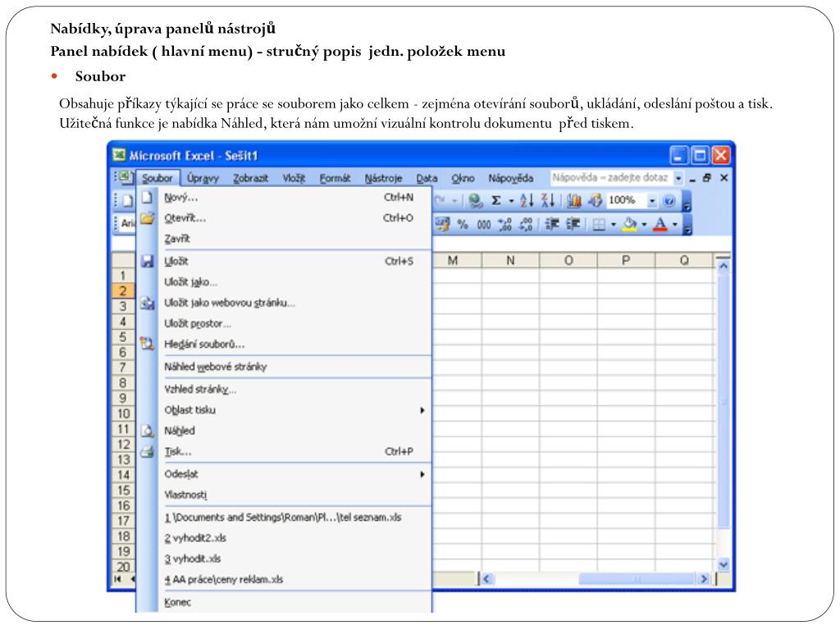Choose Hledání souborů... entry
This screenshot has height=630, width=840.
click(x=285, y=345)
